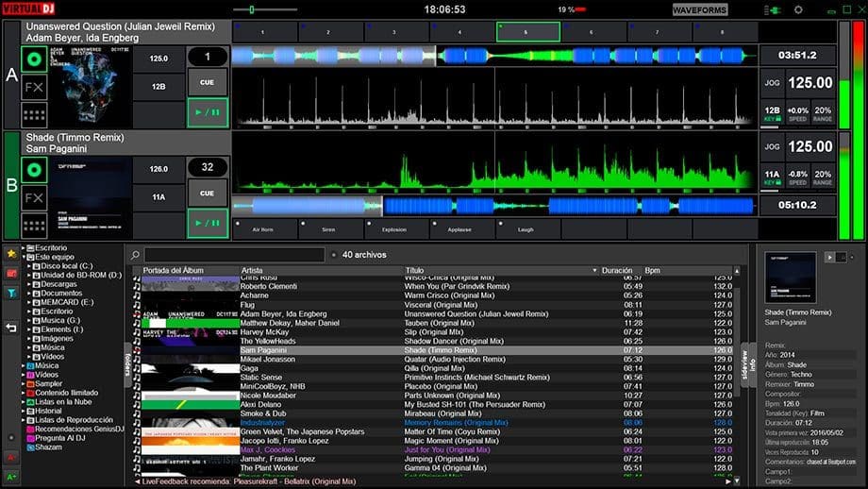Trigger the Air Horn sample pad
Screen dimensions: 868x489
click(x=266, y=229)
